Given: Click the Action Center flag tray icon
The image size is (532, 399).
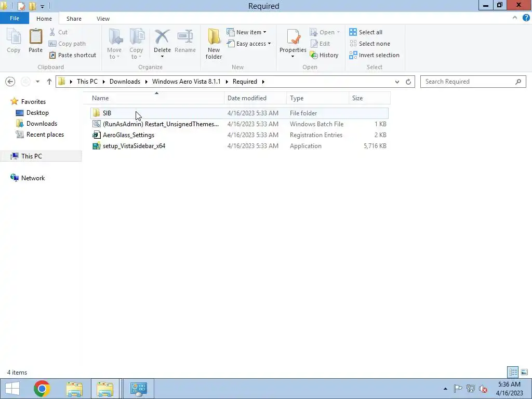Looking at the screenshot, I should pos(458,389).
